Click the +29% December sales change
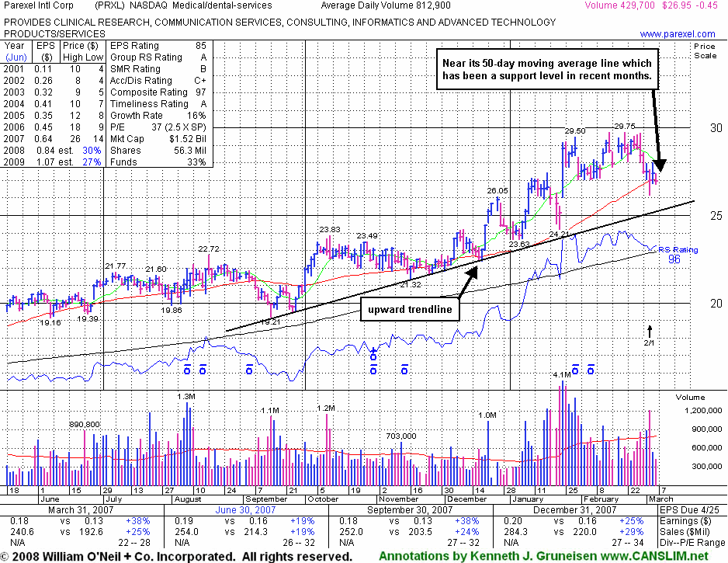The image size is (728, 563). 632,531
